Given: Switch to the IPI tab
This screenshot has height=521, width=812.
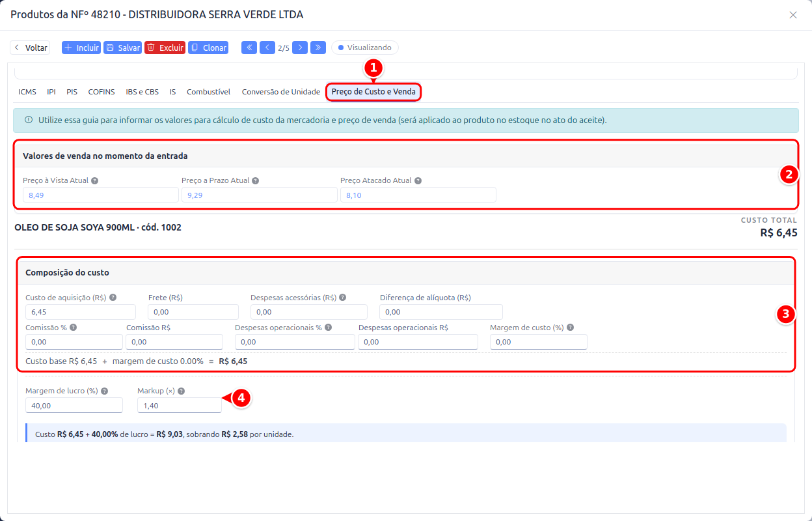Looking at the screenshot, I should 51,92.
